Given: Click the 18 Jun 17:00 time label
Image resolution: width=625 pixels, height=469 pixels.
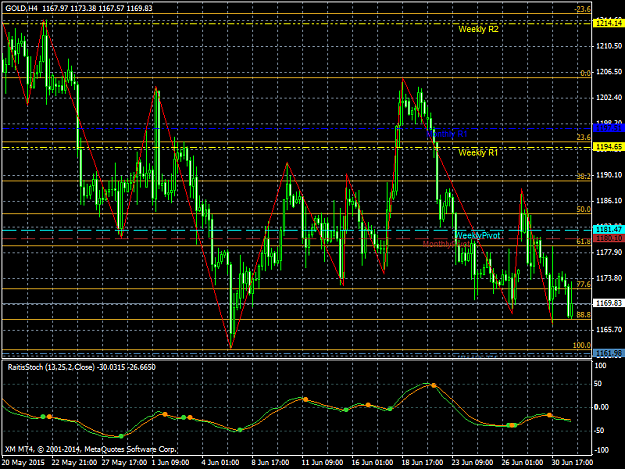Looking at the screenshot, I should click(x=422, y=462).
